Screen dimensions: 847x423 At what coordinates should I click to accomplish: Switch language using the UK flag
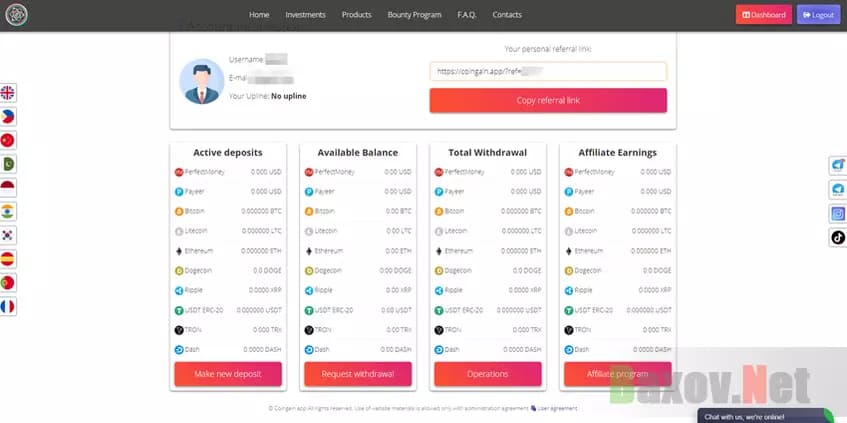click(x=8, y=93)
